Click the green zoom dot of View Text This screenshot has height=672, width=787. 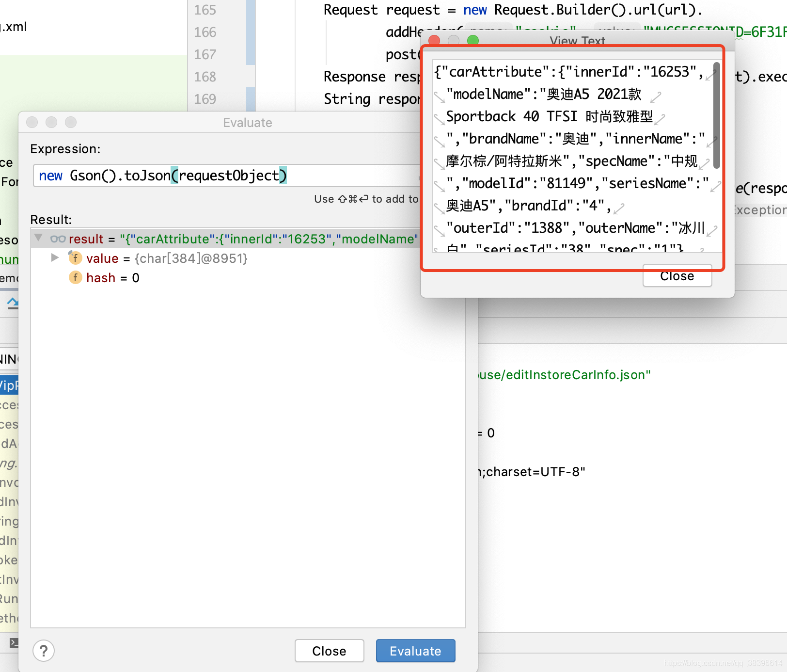point(473,40)
